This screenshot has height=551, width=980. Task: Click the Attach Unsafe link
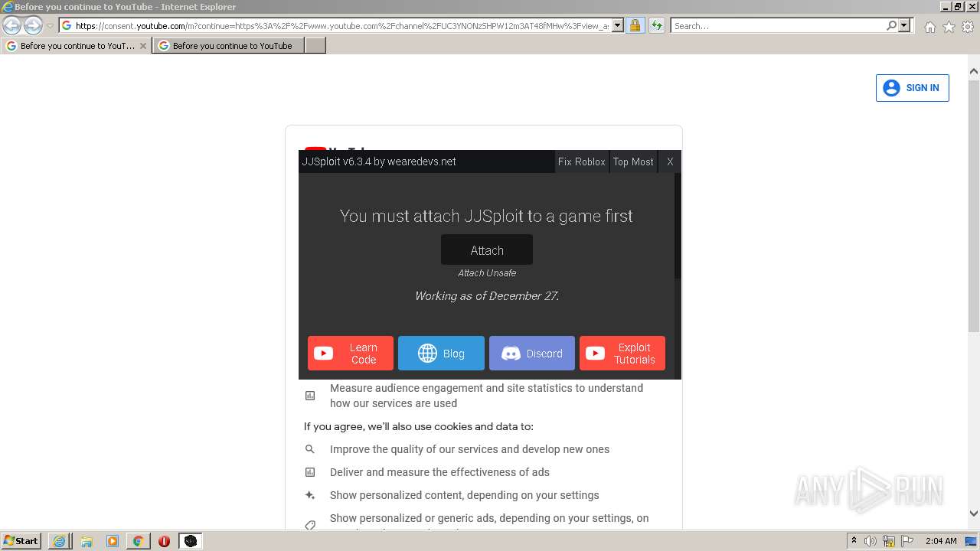[x=487, y=273]
